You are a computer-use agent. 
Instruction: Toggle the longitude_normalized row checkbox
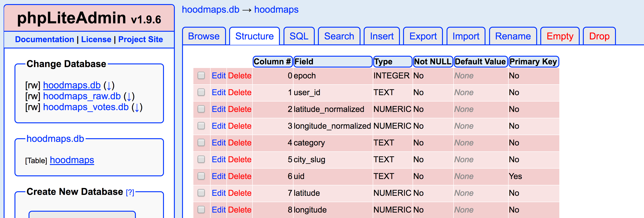(x=201, y=126)
